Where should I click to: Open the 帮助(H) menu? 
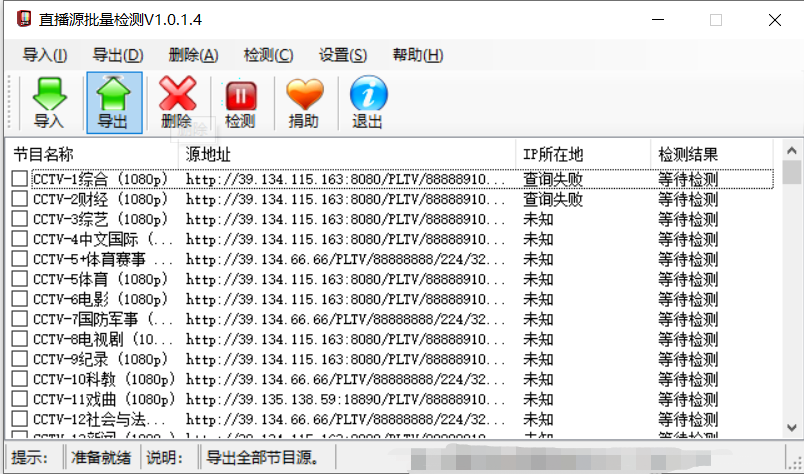pos(417,55)
